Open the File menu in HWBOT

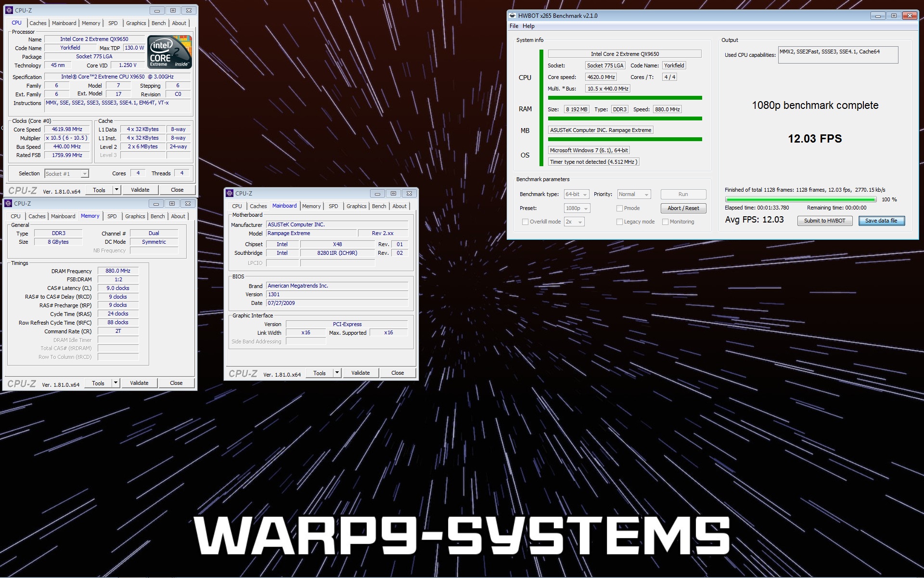(x=514, y=26)
